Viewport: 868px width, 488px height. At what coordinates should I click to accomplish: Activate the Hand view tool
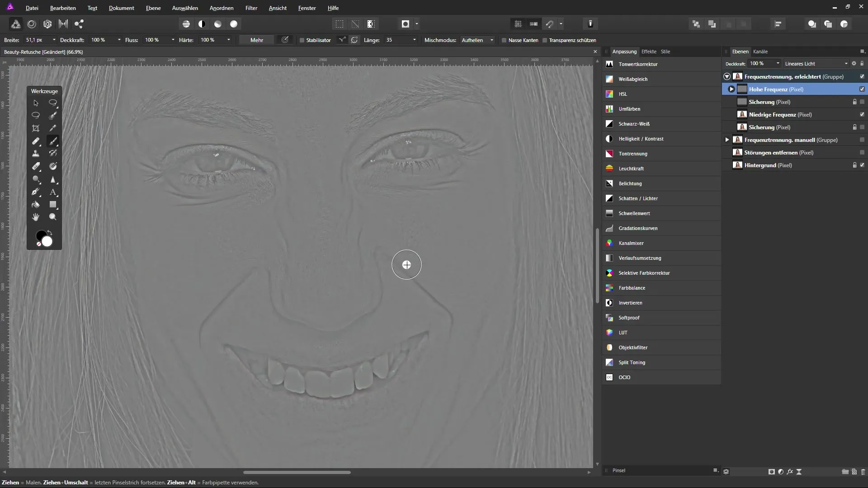click(x=36, y=217)
